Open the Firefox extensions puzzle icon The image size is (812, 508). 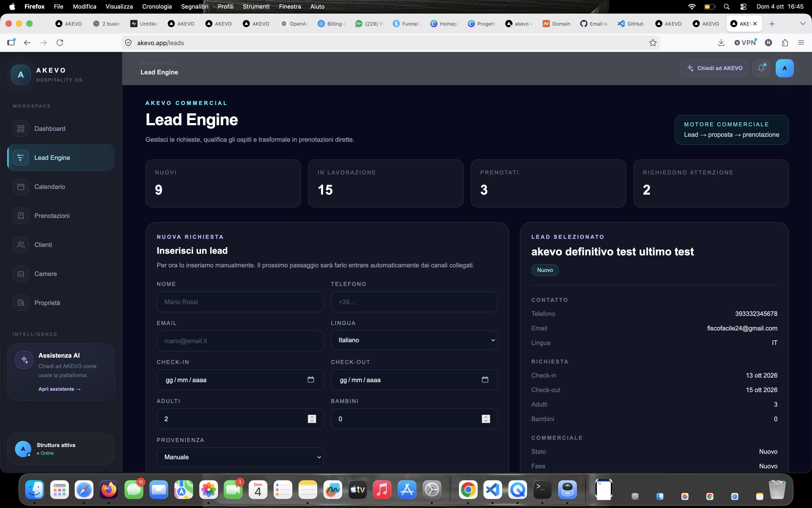[785, 43]
